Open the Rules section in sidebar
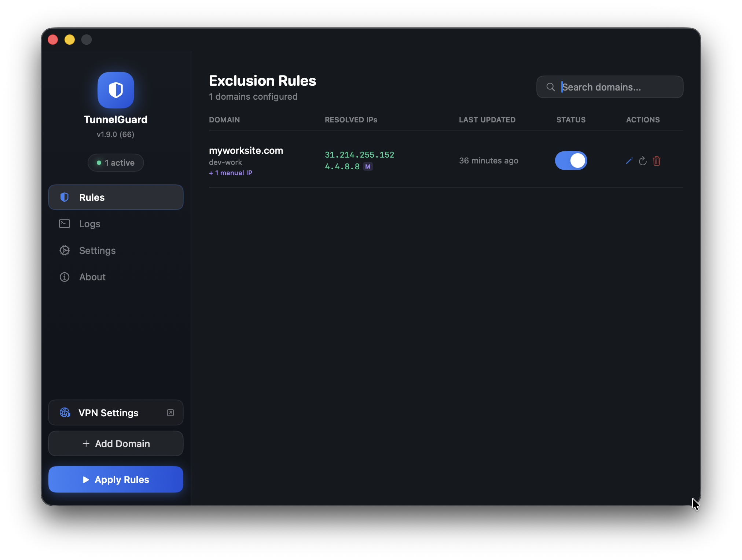This screenshot has width=742, height=560. pos(116,197)
